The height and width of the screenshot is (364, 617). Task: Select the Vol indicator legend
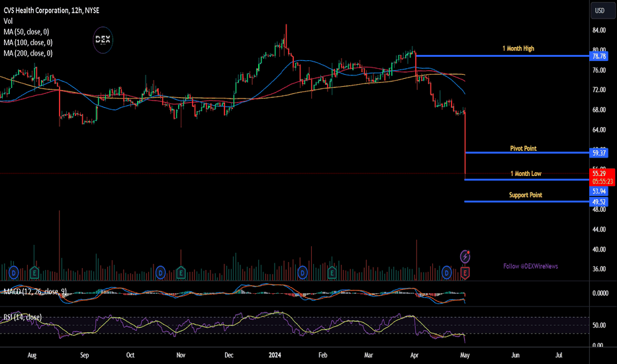coord(8,21)
